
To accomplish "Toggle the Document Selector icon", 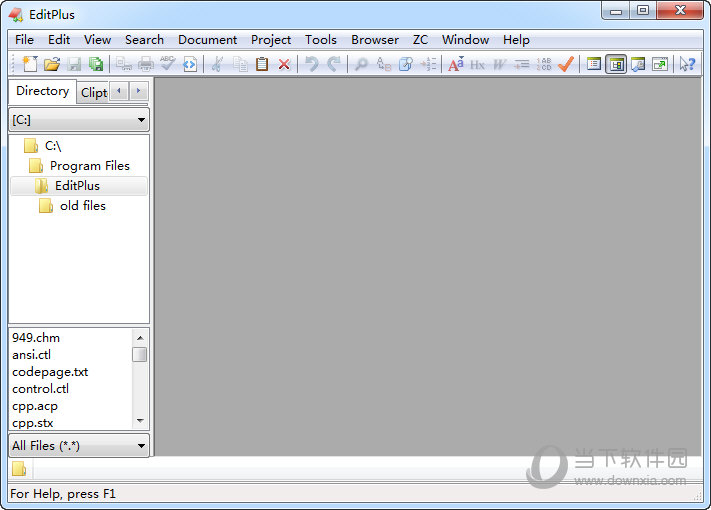I will tap(594, 64).
